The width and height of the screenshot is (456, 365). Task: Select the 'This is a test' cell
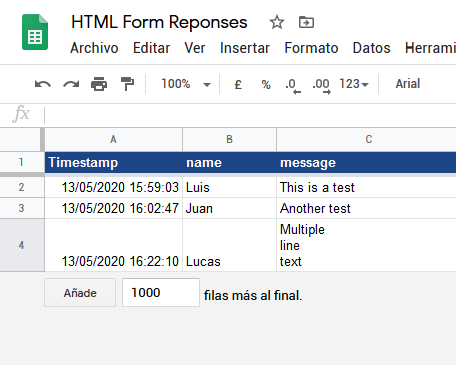click(366, 187)
